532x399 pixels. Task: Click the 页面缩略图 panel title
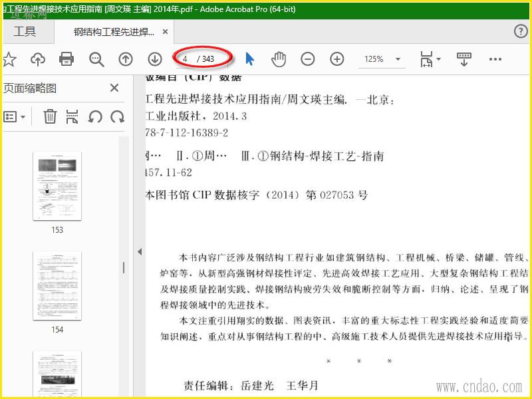pyautogui.click(x=30, y=88)
